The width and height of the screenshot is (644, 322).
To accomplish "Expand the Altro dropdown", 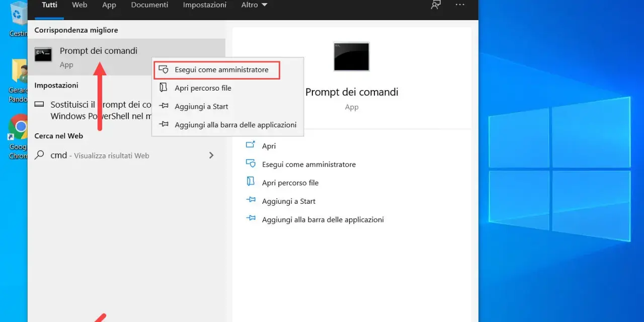I will click(255, 5).
